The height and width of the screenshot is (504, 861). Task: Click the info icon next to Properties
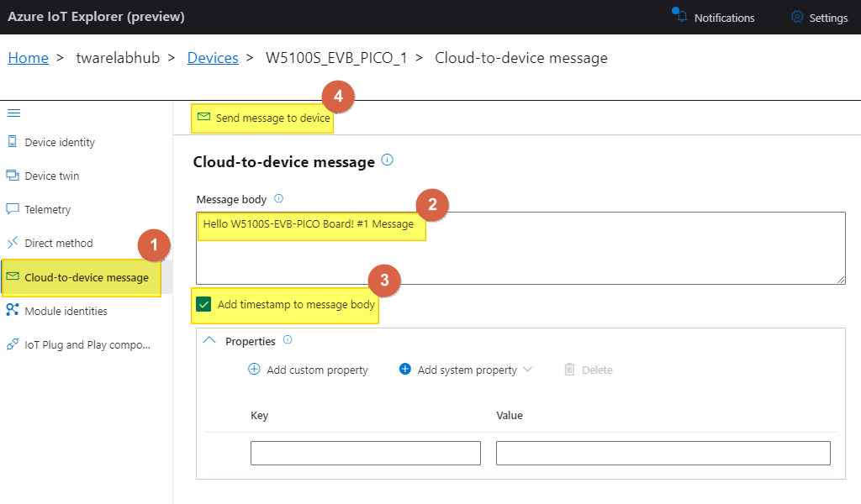tap(288, 339)
